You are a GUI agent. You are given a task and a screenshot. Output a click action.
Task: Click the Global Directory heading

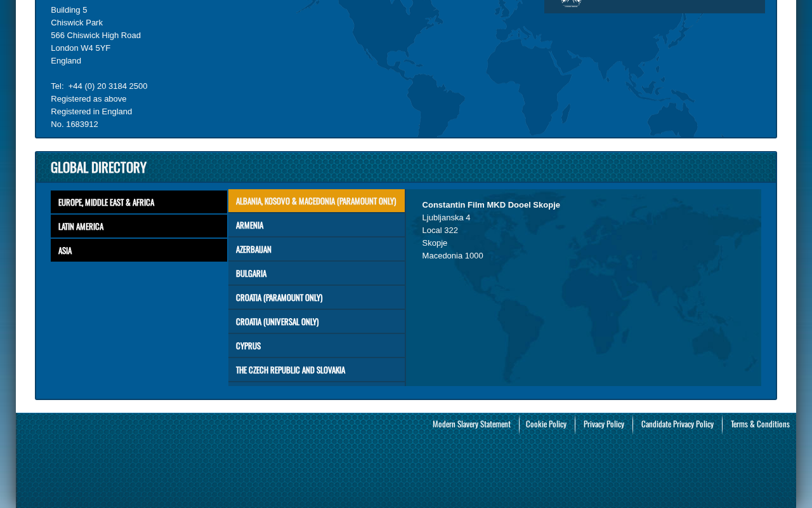click(98, 168)
